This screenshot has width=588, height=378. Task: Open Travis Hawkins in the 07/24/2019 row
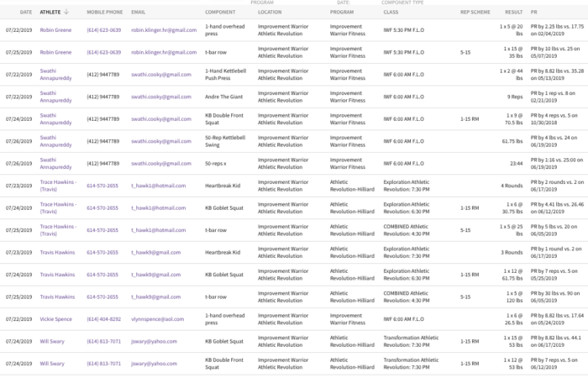click(57, 275)
